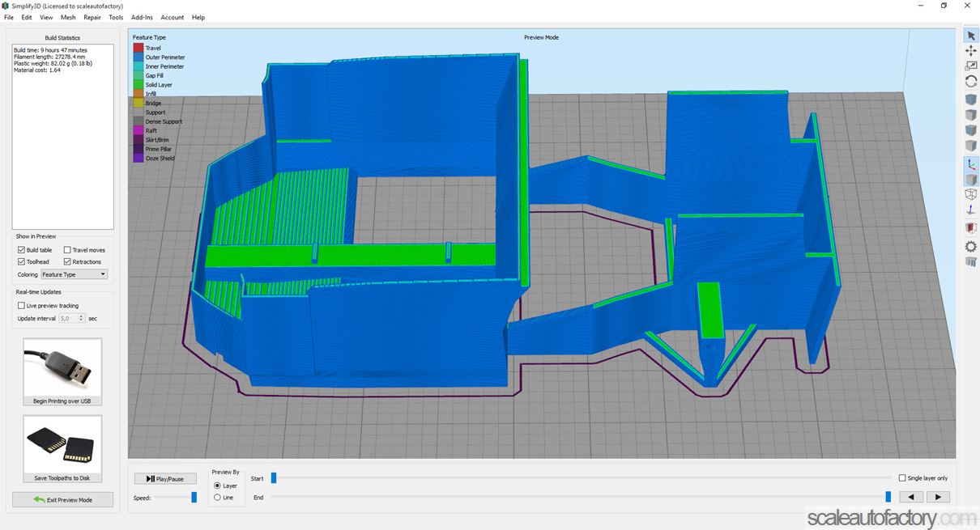Click the Update interval value field

coord(70,319)
